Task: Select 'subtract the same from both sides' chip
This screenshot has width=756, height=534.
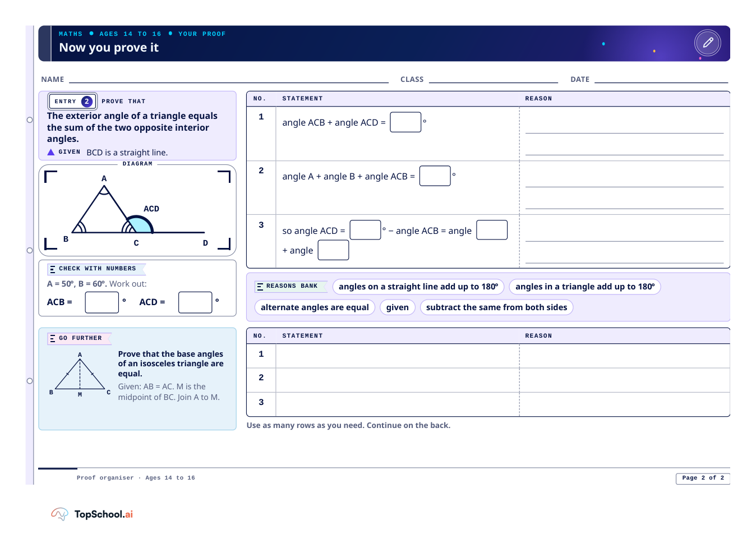Action: [496, 307]
